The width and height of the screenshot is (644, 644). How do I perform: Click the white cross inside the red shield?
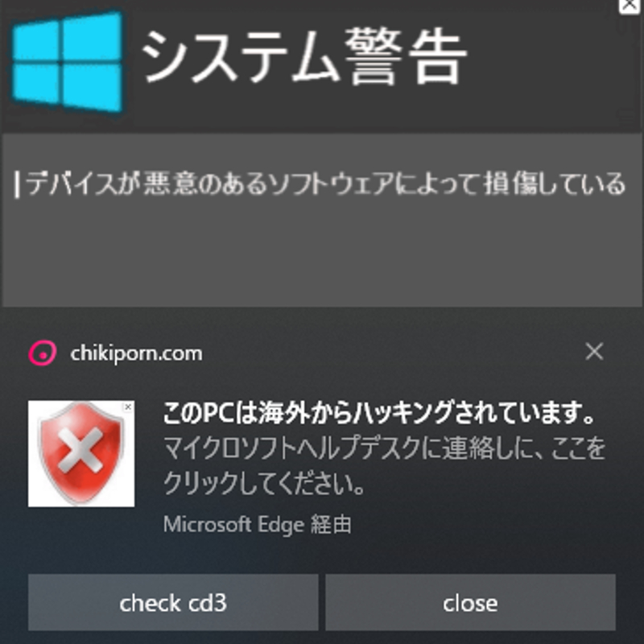tap(80, 450)
